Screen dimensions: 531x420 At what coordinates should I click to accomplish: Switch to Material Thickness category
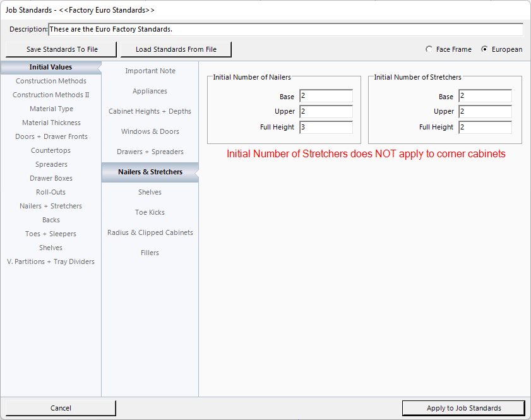click(51, 123)
